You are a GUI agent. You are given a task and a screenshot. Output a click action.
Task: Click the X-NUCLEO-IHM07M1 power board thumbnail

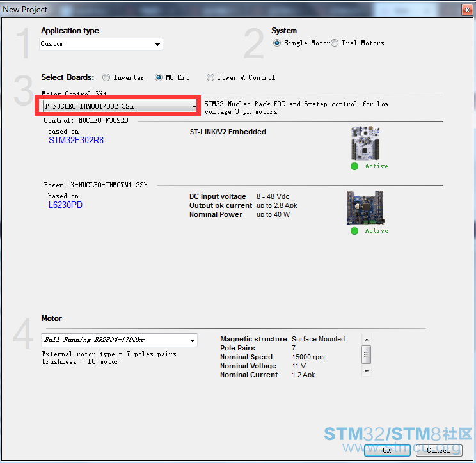pos(365,208)
